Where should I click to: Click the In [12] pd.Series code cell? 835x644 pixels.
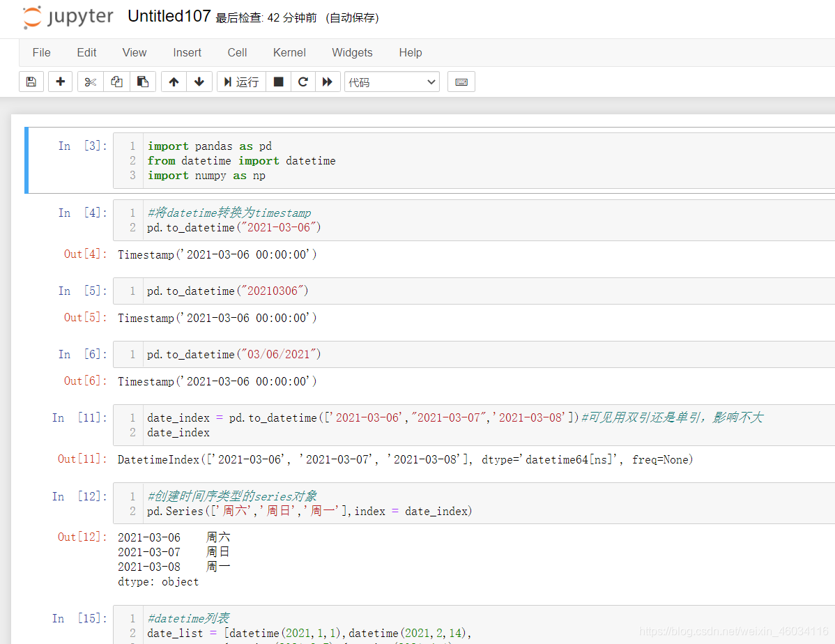click(x=474, y=503)
